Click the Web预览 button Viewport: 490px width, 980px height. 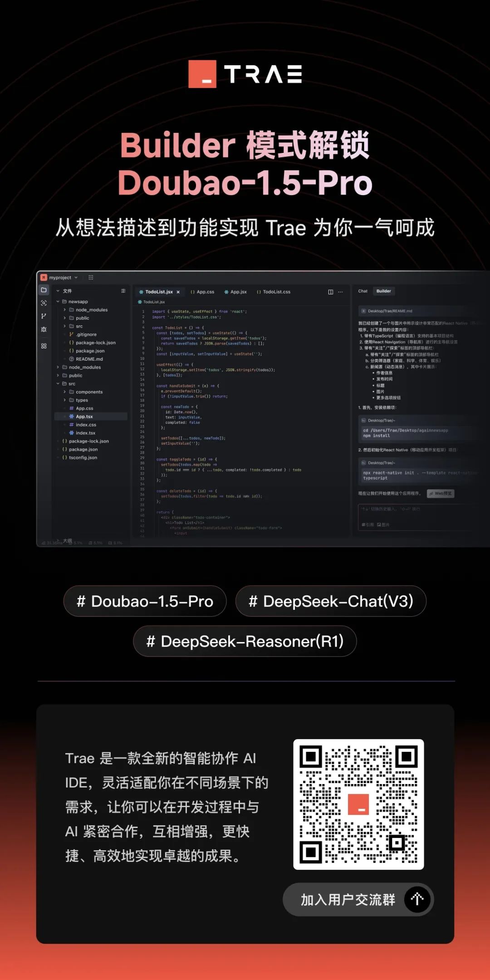point(441,493)
